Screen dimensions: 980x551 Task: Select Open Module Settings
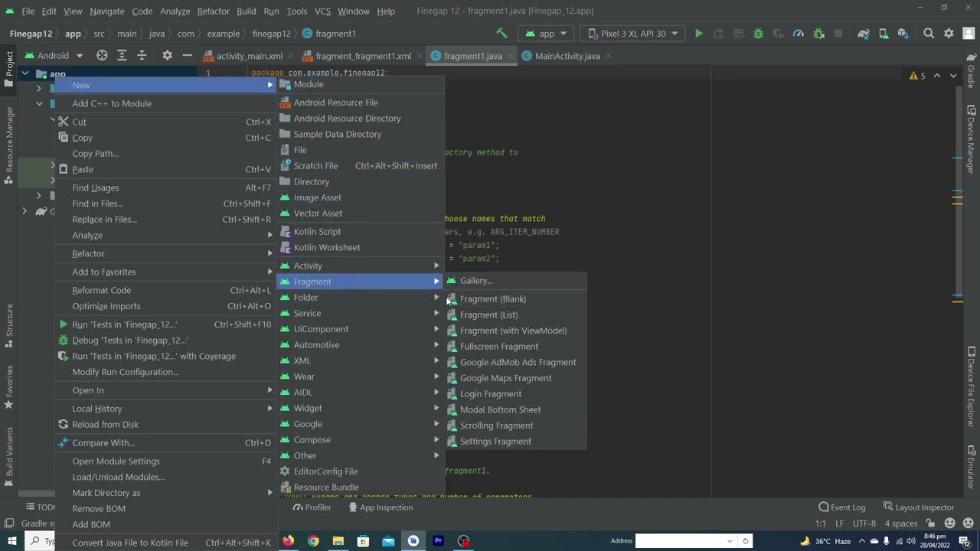(166, 461)
